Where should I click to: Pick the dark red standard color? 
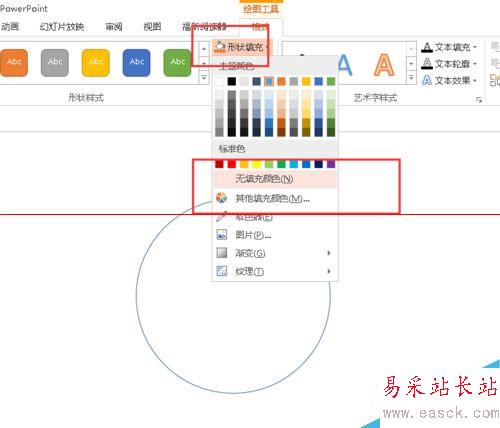click(x=219, y=164)
